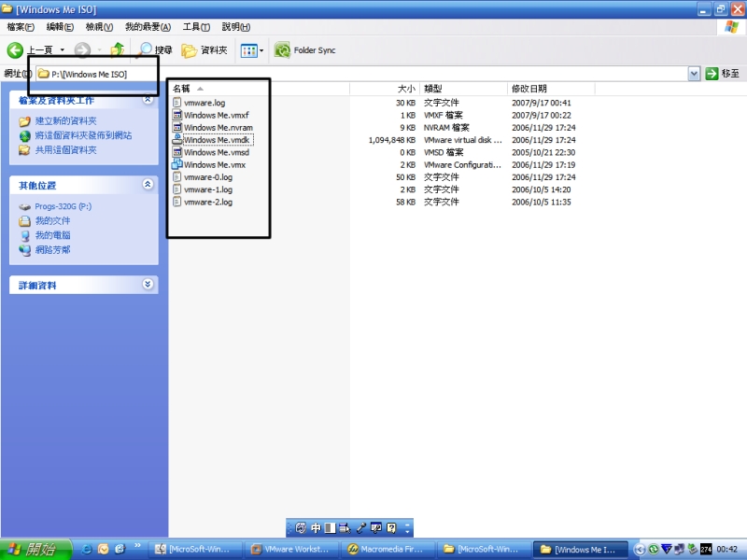Toggle the microphone on the language bar
Screen dimensions: 747x560
coord(361,527)
